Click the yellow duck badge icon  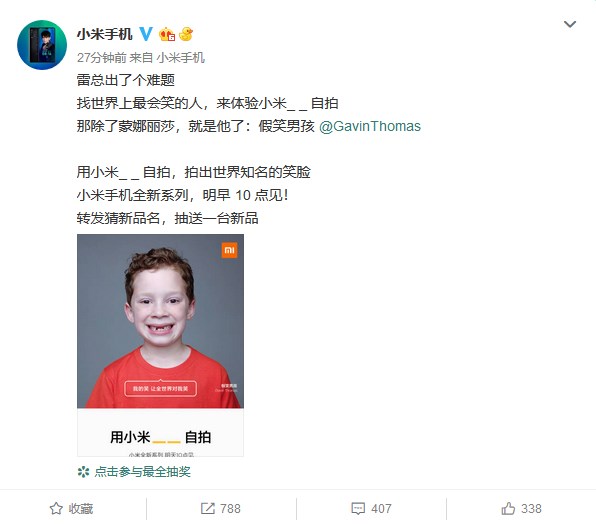coord(186,34)
